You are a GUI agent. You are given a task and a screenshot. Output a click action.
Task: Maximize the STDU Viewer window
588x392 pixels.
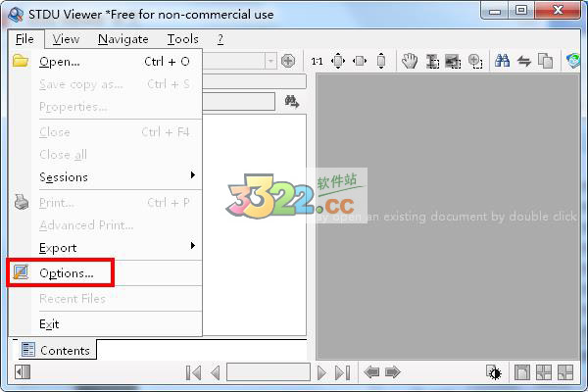[x=521, y=10]
